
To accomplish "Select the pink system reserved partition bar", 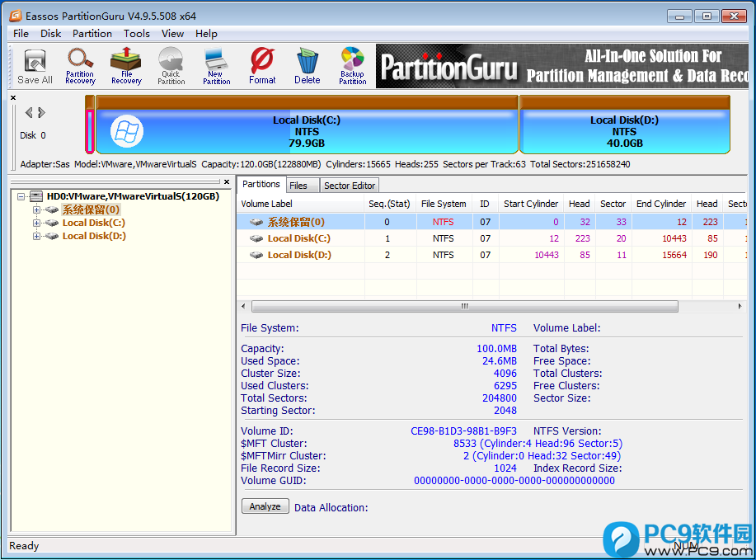I will click(89, 131).
